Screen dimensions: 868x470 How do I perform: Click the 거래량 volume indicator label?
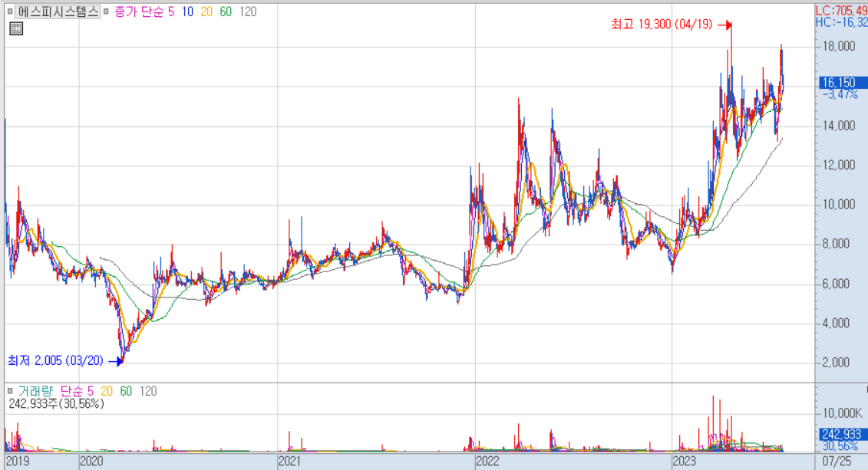coord(35,391)
